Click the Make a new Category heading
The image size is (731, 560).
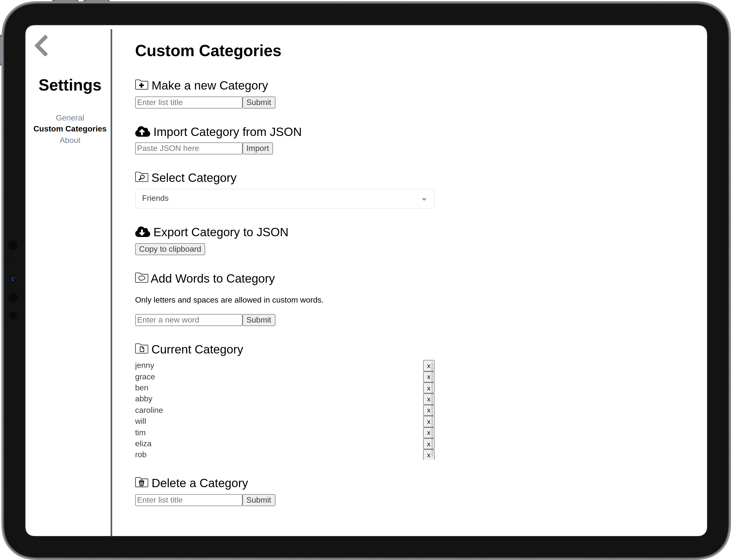click(210, 86)
